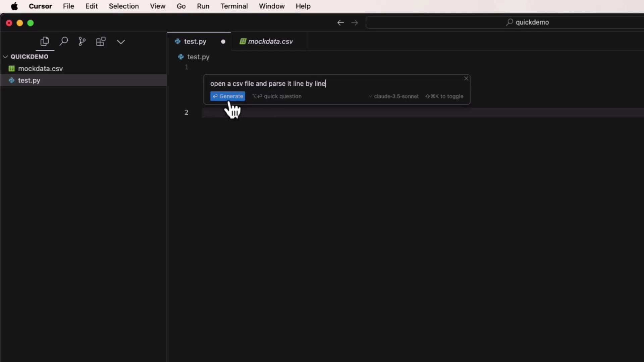Expand additional sidebar views chevron

[121, 42]
